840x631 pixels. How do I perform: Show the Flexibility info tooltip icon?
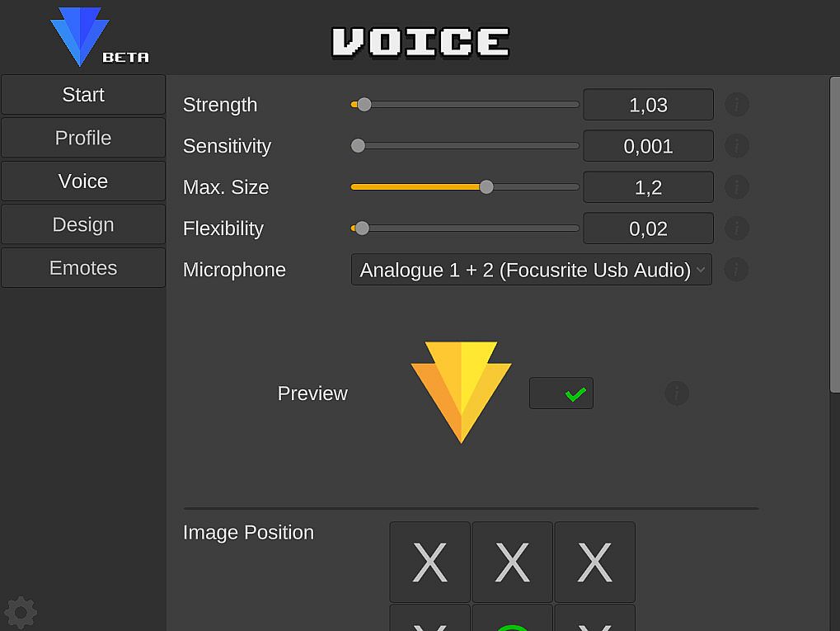pyautogui.click(x=736, y=228)
